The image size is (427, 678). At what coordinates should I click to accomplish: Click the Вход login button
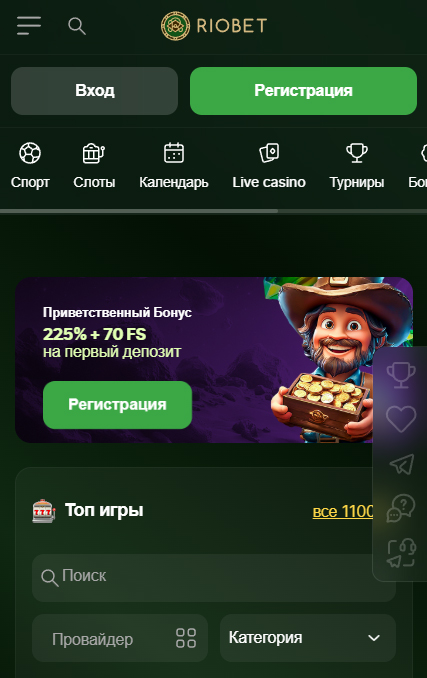(x=94, y=91)
